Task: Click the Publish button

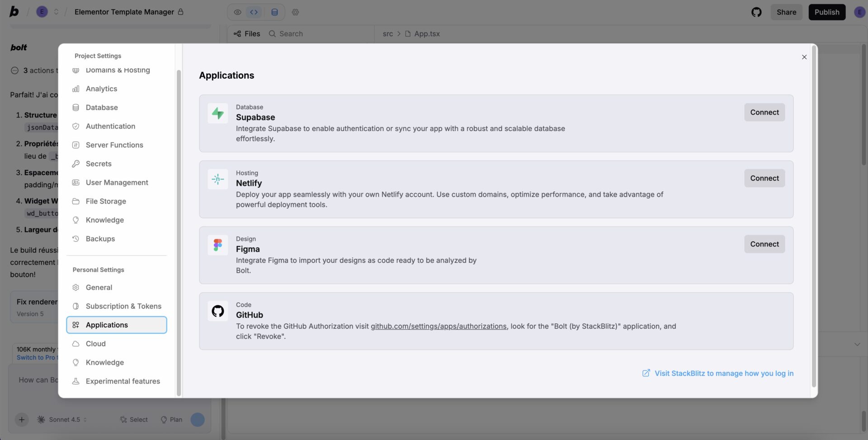Action: coord(827,12)
